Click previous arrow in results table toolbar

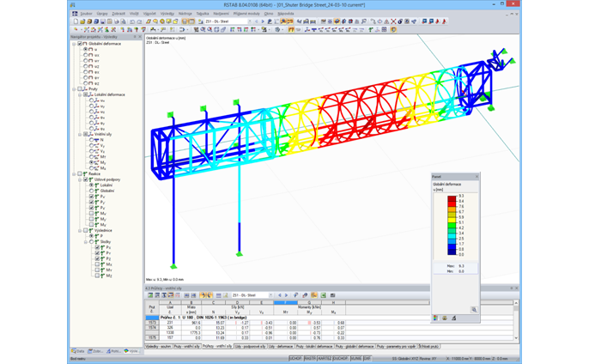click(280, 295)
